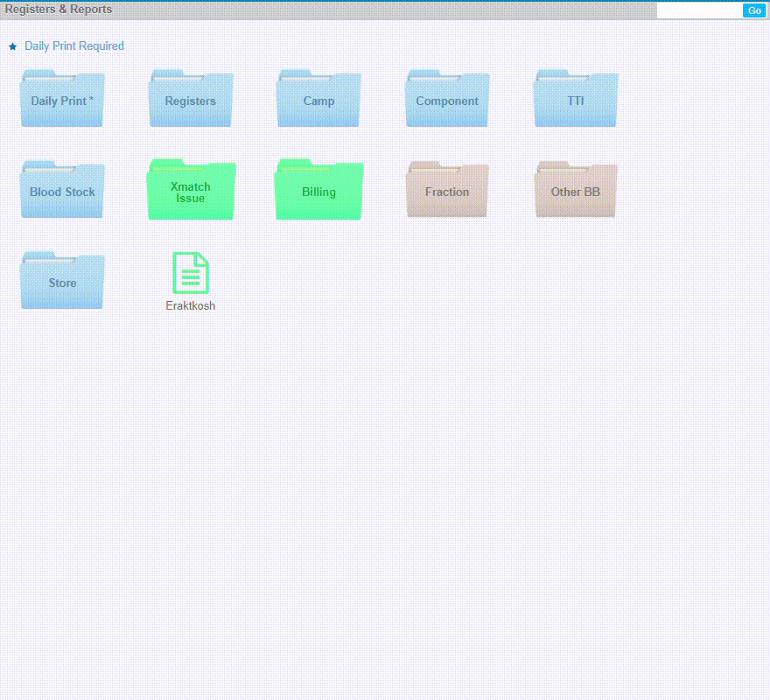Click the Eraktkosh text label
The image size is (770, 700).
(191, 306)
